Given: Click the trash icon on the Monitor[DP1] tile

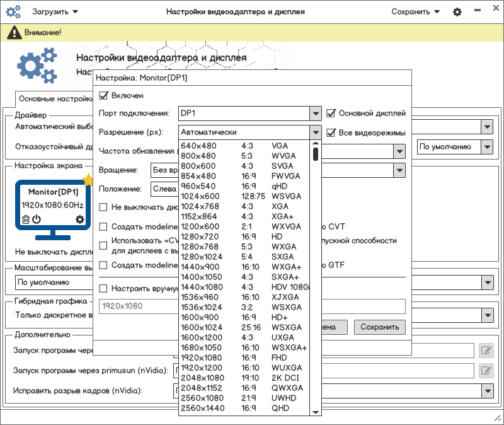Looking at the screenshot, I should pos(25,219).
